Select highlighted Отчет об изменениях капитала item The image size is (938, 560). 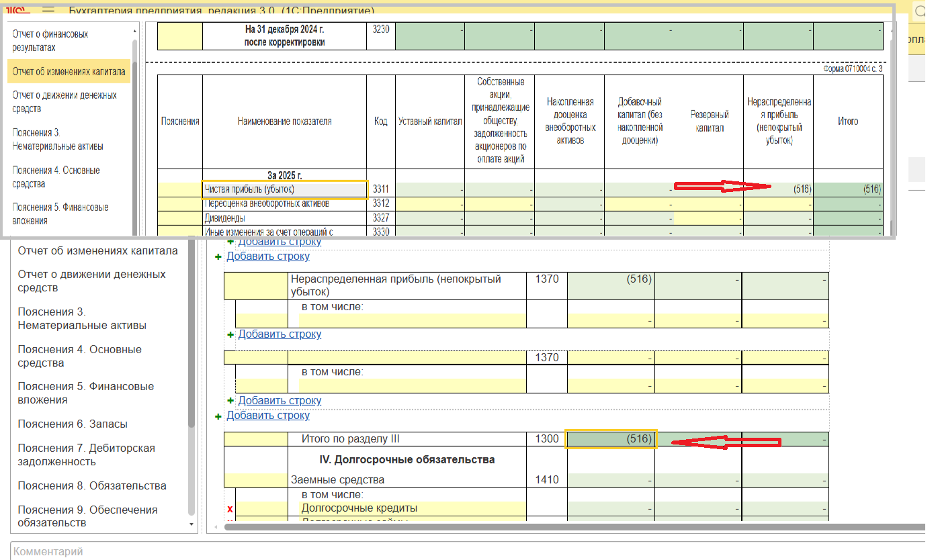click(x=69, y=71)
